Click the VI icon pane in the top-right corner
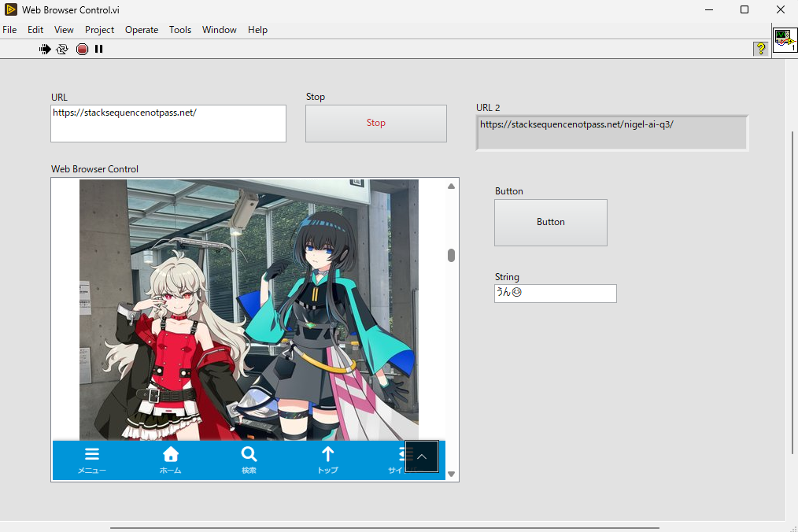798x532 pixels. [785, 40]
